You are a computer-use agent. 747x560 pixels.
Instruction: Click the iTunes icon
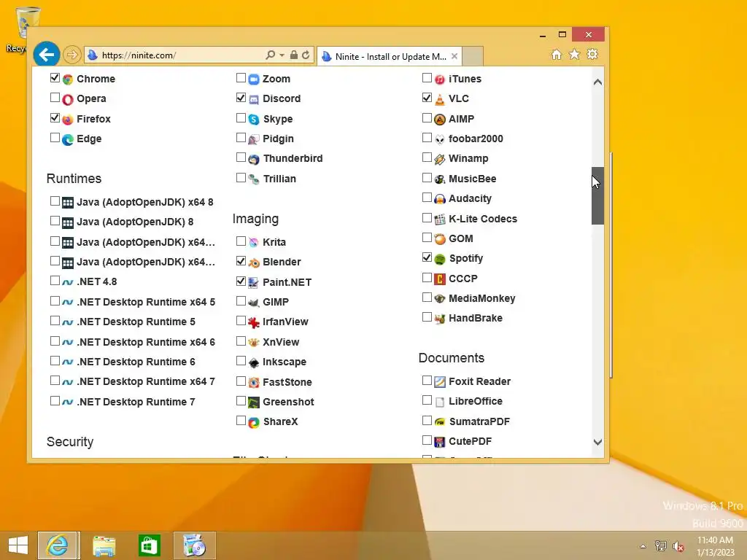click(440, 79)
